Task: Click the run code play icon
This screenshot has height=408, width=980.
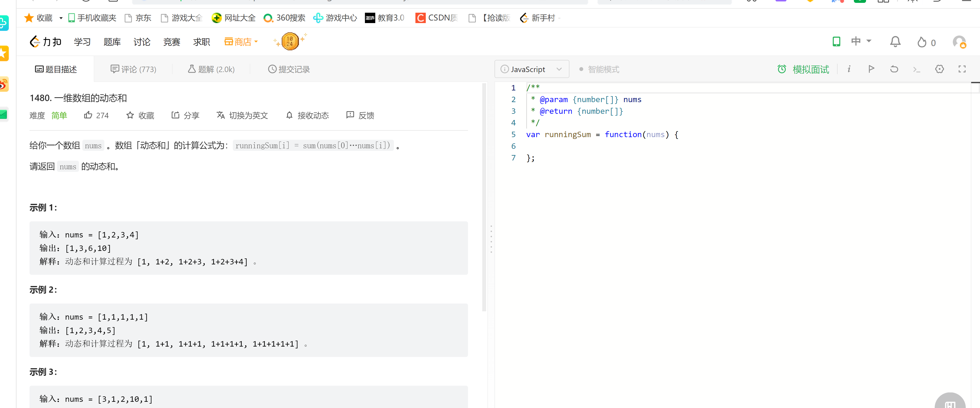Action: click(x=871, y=69)
